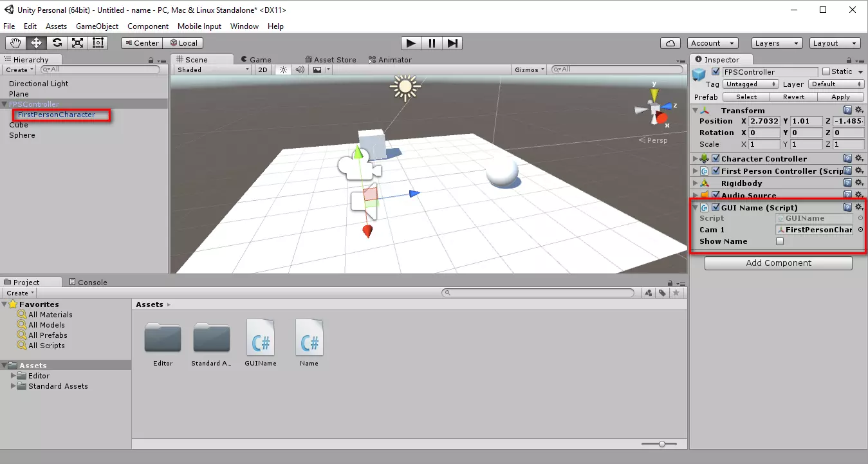Open the GameObject menu
This screenshot has height=464, width=868.
point(97,26)
